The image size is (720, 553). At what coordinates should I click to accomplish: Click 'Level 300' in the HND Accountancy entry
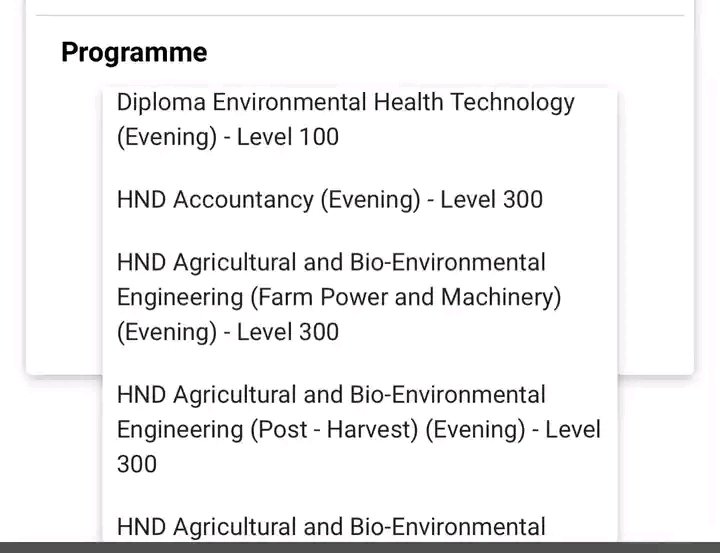coord(491,200)
